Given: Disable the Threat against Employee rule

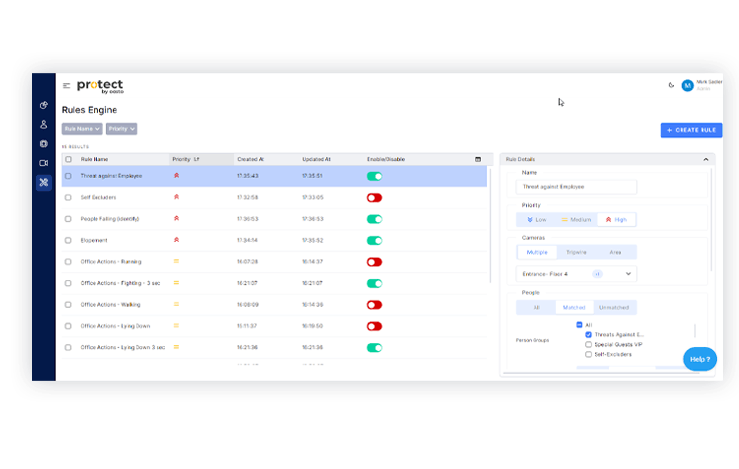Looking at the screenshot, I should click(x=374, y=176).
